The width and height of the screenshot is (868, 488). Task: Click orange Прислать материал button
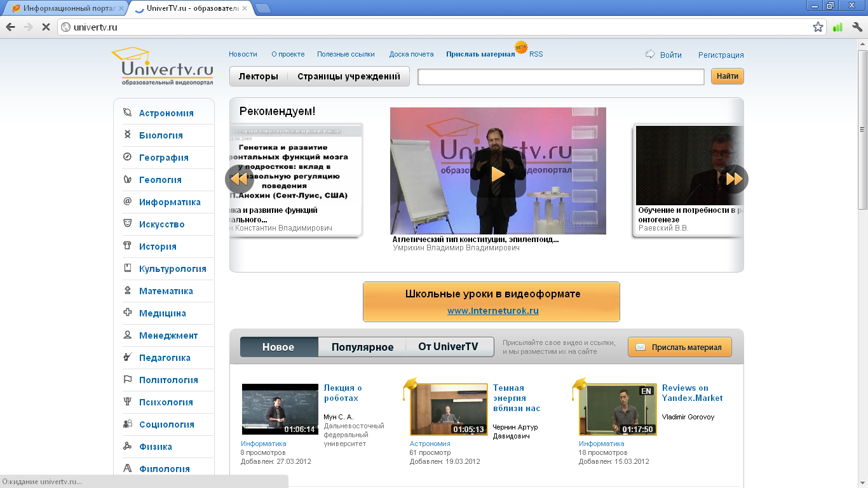point(679,347)
